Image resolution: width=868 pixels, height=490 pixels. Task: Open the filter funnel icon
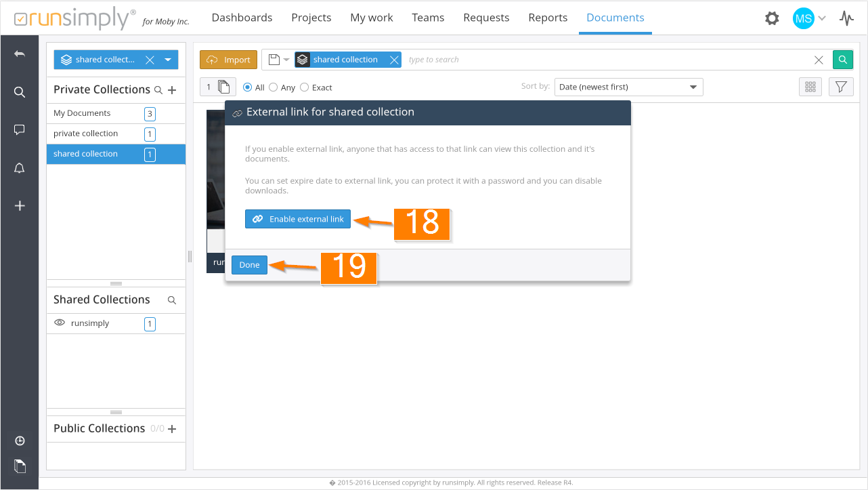(840, 87)
